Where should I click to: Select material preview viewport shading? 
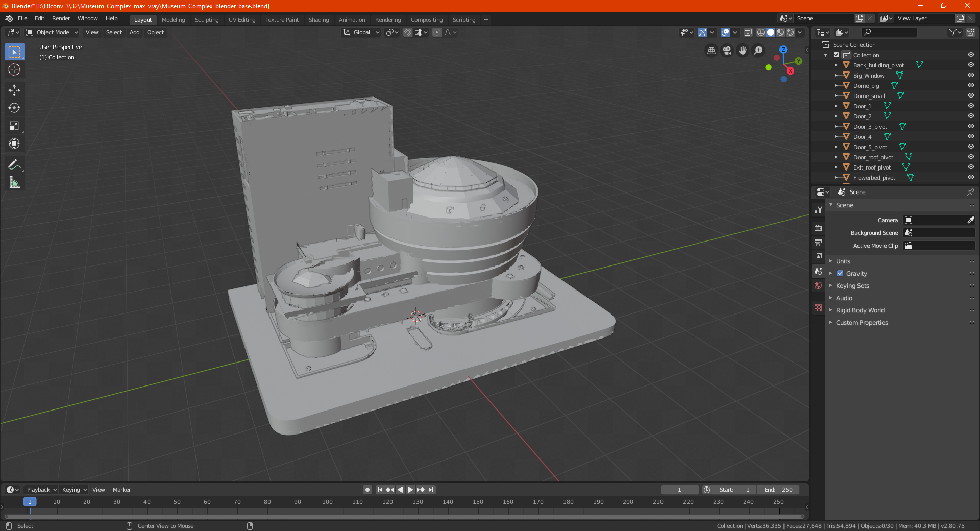[780, 32]
